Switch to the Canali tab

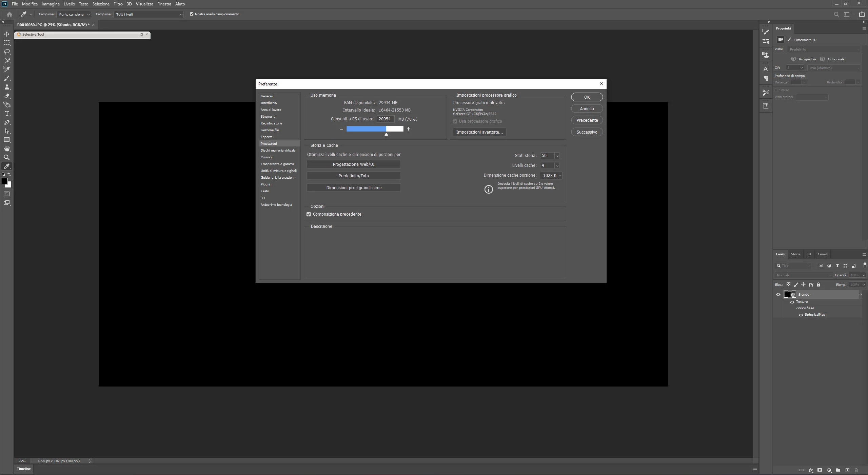(822, 254)
